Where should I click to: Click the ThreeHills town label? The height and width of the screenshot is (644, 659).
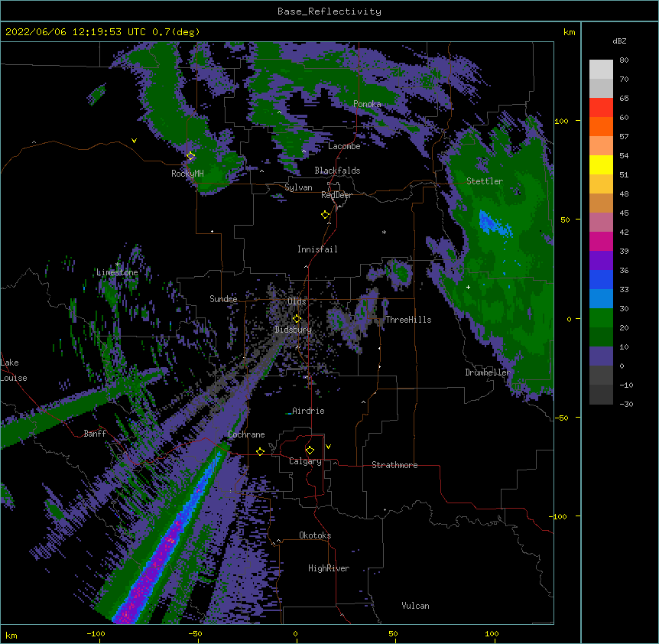[408, 320]
